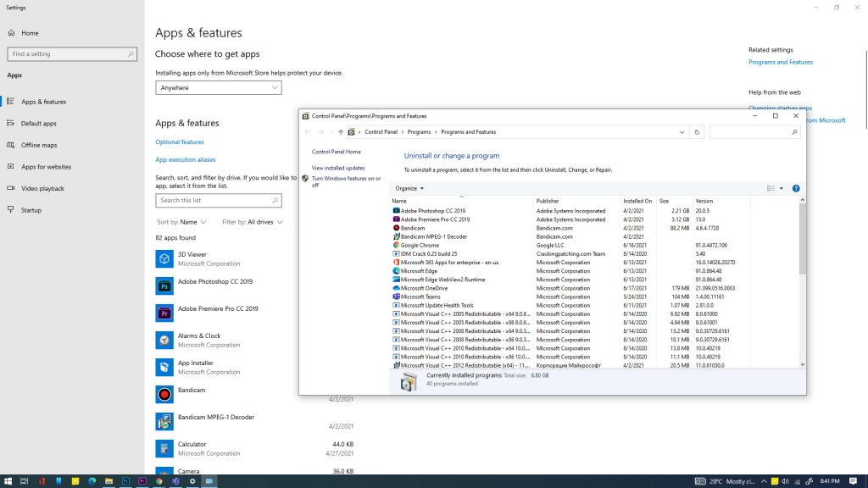The image size is (868, 488).
Task: Open Task View from the taskbar
Action: pos(25,481)
